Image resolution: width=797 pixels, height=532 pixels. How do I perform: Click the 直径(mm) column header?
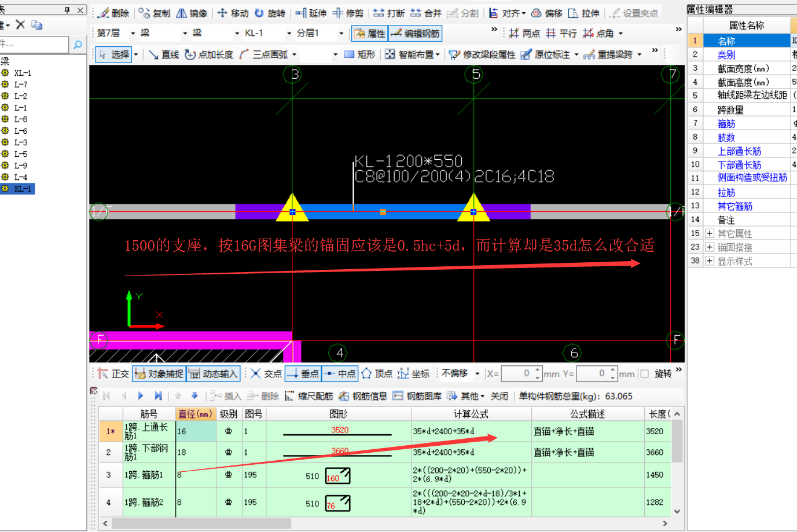(x=196, y=414)
